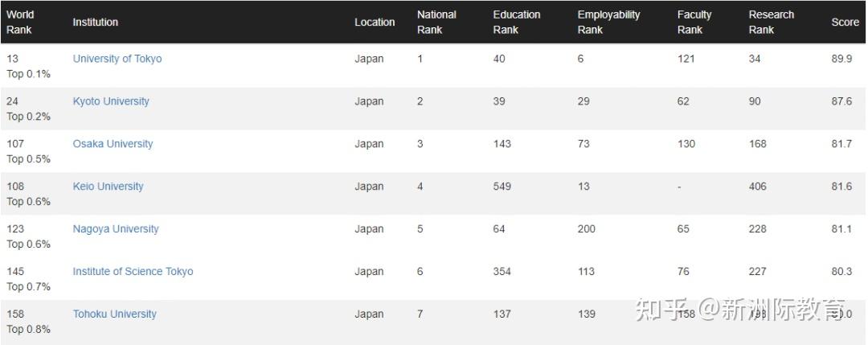Open the Nagoya University link
The image size is (868, 345).
click(x=116, y=229)
